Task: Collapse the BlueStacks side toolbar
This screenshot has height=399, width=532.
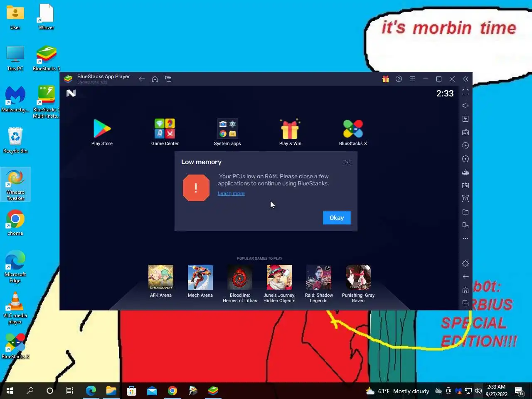Action: (x=465, y=79)
